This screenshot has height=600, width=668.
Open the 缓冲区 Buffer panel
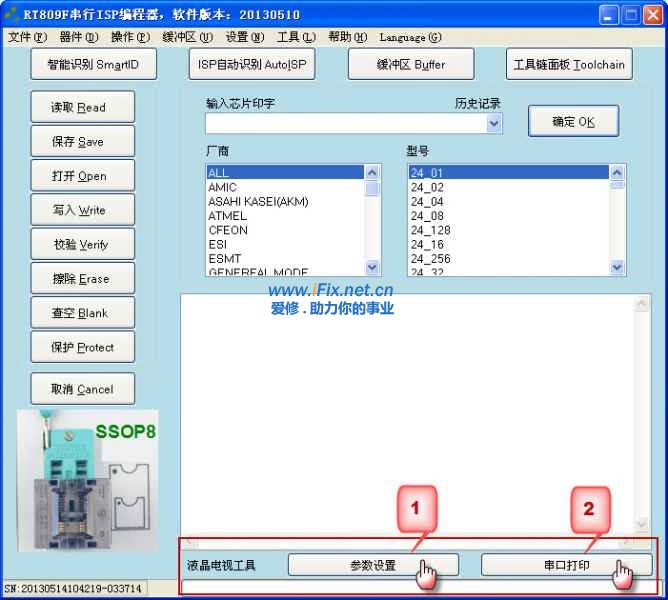[411, 64]
